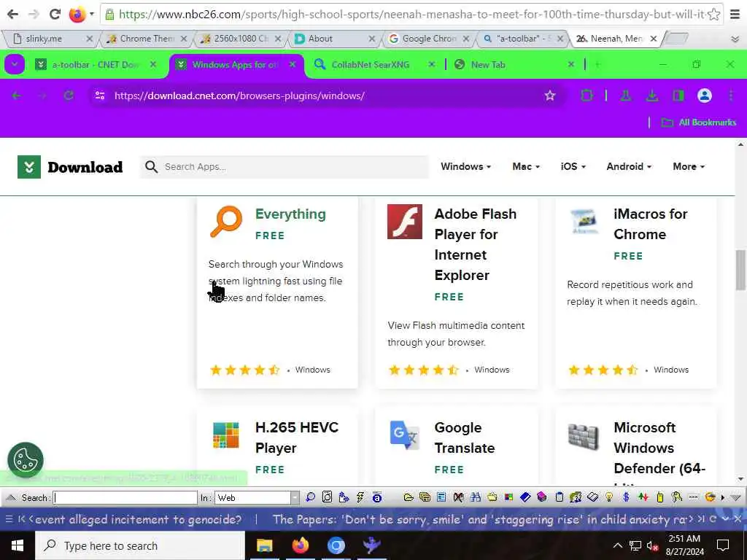This screenshot has height=560, width=747.
Task: Switch to the About tab
Action: pyautogui.click(x=335, y=39)
